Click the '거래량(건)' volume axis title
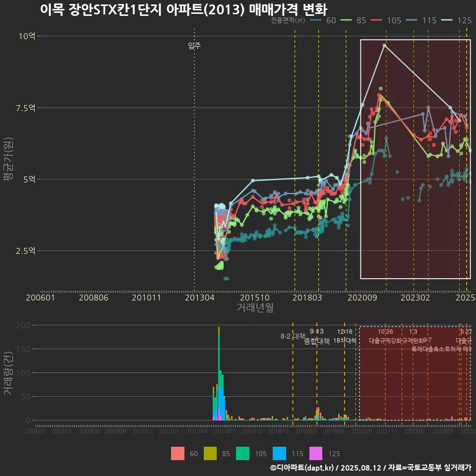The width and height of the screenshot is (476, 476). [8, 373]
